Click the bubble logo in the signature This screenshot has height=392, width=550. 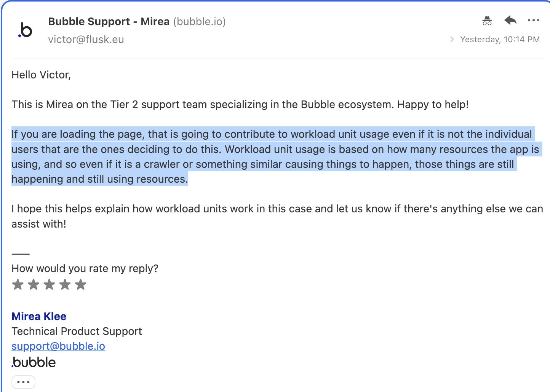click(x=34, y=362)
